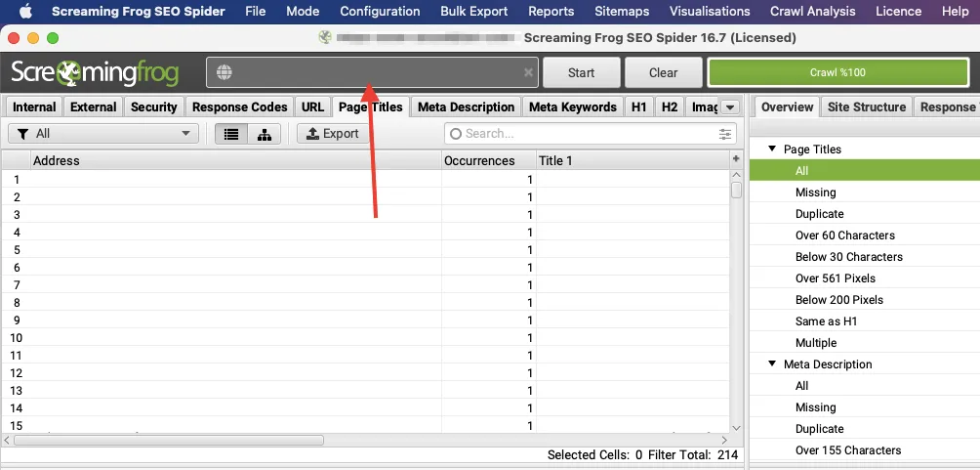Select Multiple under Page Titles

point(816,343)
